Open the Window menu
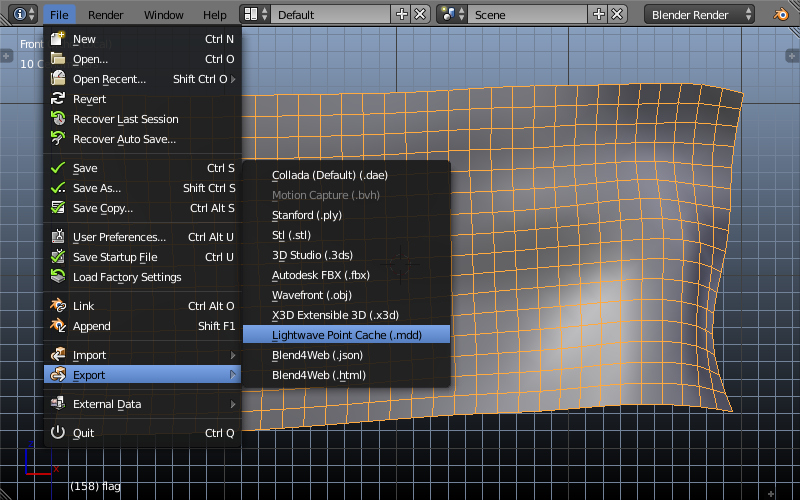 tap(164, 15)
